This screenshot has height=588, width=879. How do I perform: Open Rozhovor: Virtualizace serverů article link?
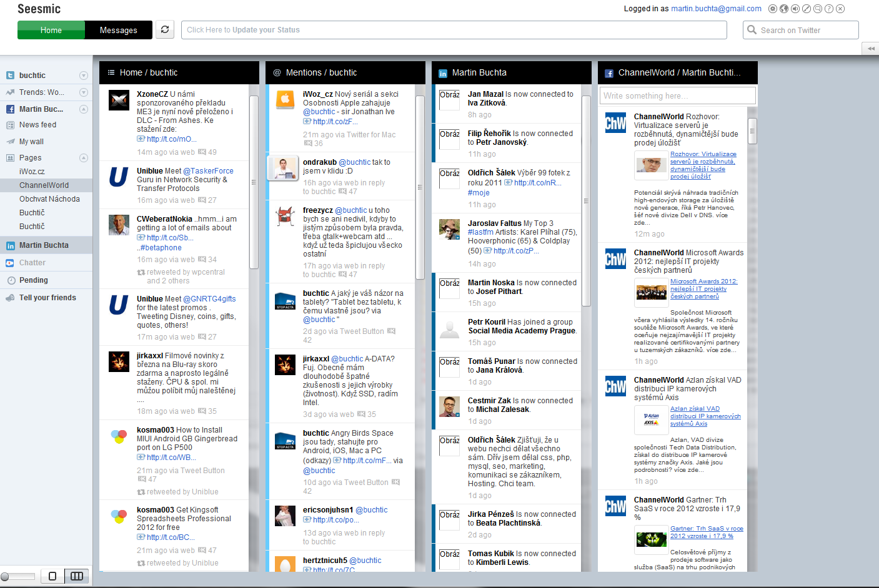pyautogui.click(x=703, y=165)
